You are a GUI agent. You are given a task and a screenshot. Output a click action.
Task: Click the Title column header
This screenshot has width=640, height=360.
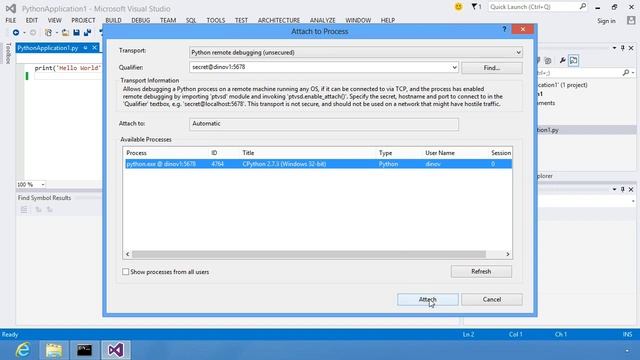tap(248, 153)
